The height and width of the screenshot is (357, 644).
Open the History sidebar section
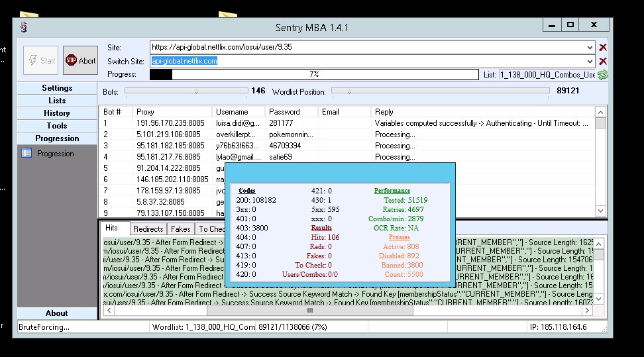point(57,113)
